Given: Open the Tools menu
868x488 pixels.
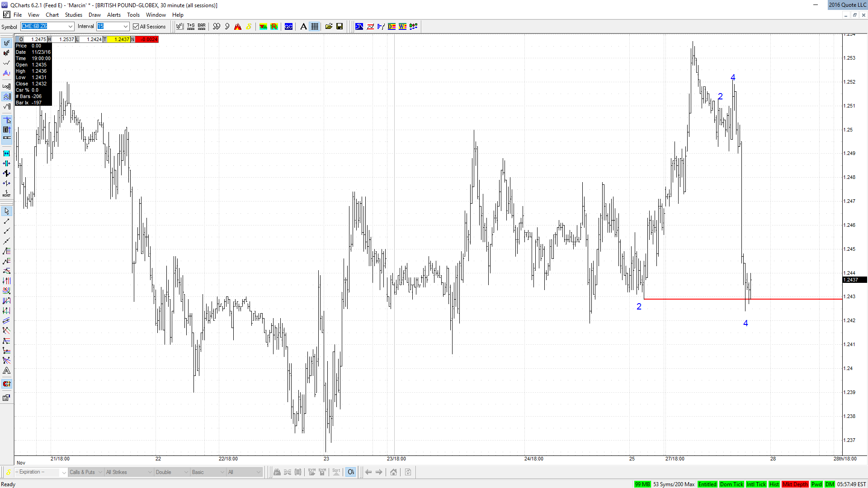Looking at the screenshot, I should 133,15.
